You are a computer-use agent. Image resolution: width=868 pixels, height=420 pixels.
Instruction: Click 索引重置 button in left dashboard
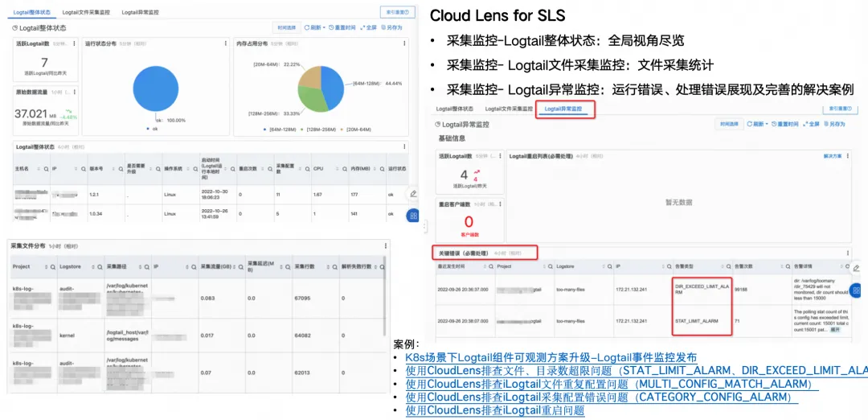tap(398, 11)
